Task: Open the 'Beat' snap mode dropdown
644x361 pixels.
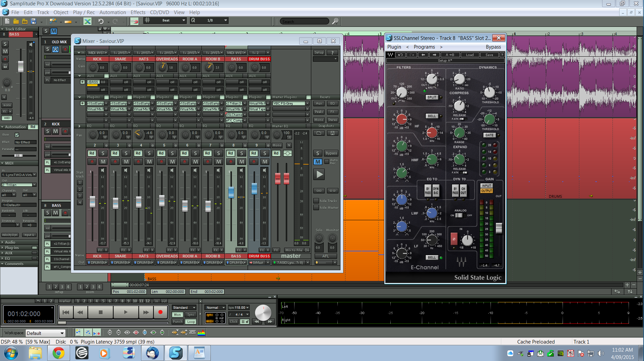Action: tap(174, 20)
